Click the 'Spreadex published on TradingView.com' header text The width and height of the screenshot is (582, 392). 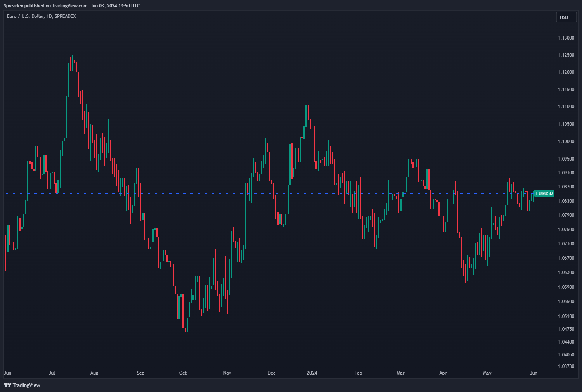(x=46, y=5)
